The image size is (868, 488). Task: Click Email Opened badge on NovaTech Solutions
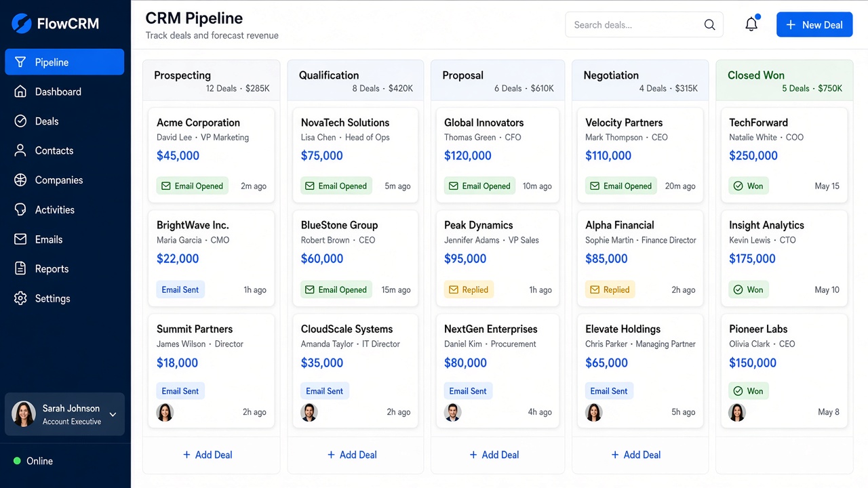pos(336,186)
